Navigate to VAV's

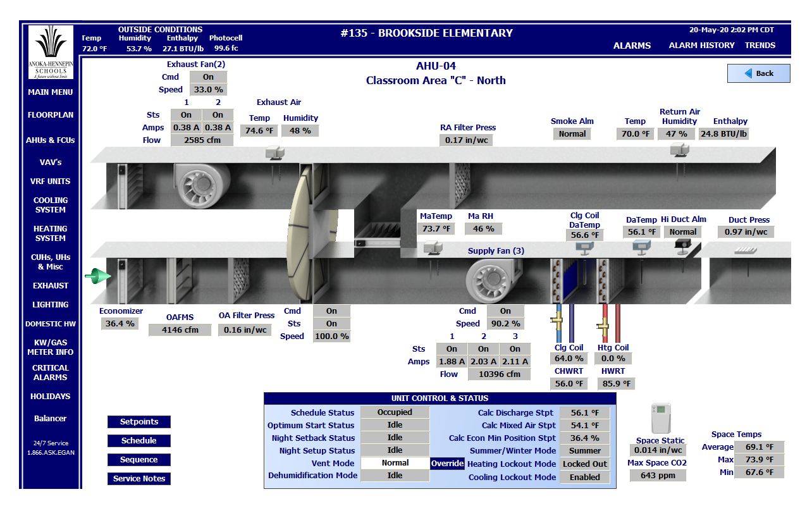coord(51,163)
